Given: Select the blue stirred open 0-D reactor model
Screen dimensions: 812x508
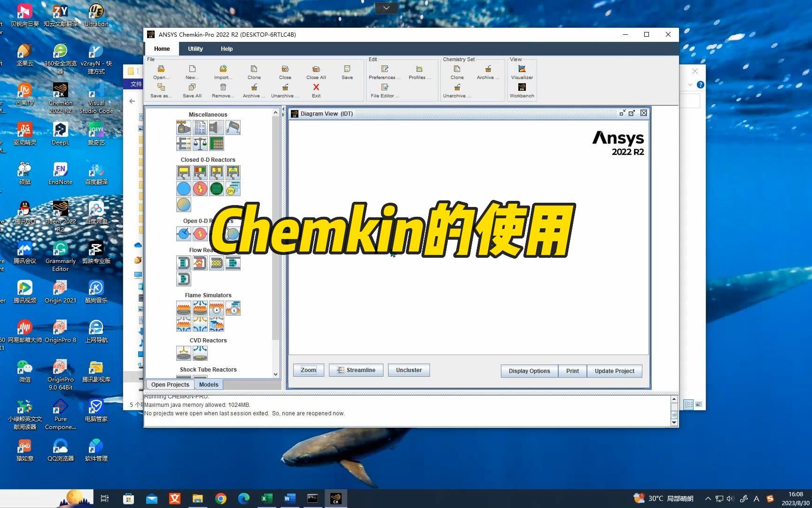Looking at the screenshot, I should click(184, 233).
